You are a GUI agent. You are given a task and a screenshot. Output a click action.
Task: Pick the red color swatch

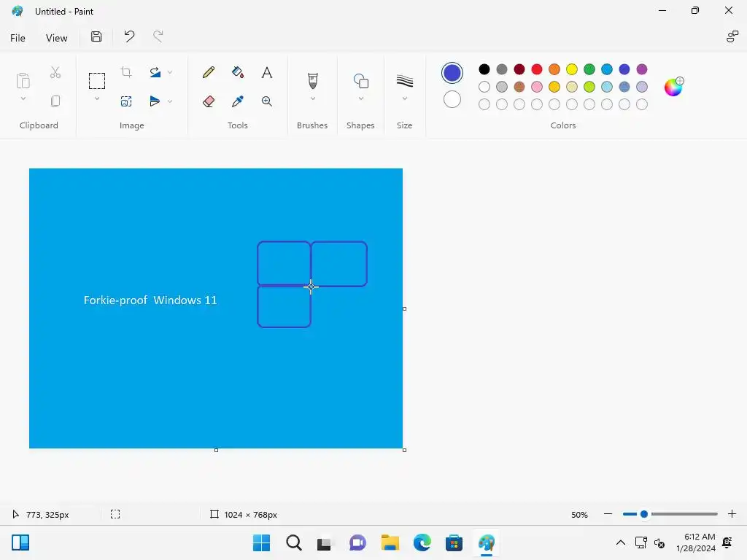click(537, 69)
